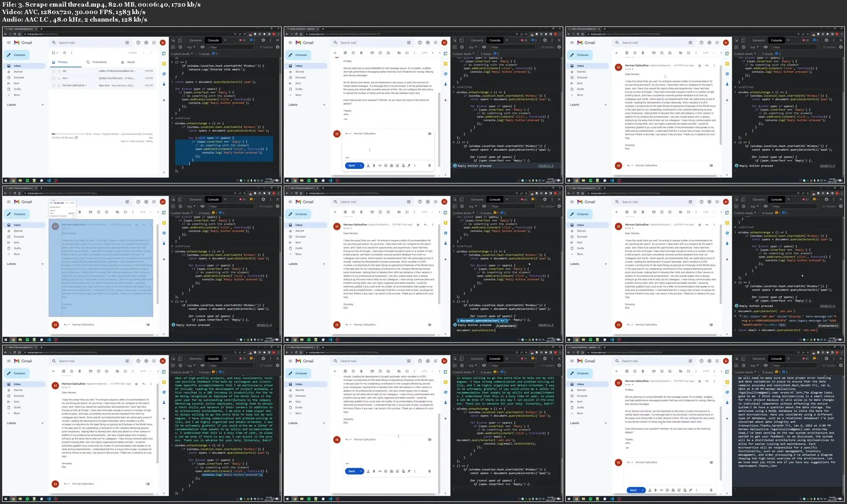
Task: Tick the checkbox for the 'New Hire' email row
Action: (53, 85)
